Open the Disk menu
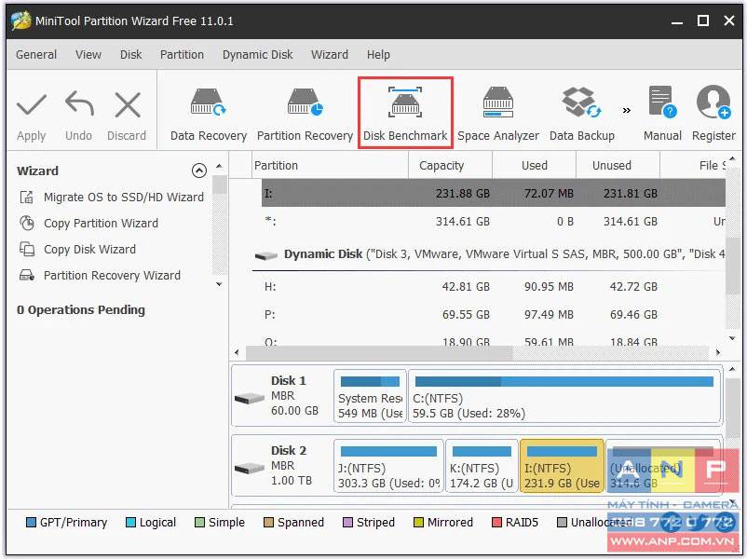The height and width of the screenshot is (560, 747). pyautogui.click(x=131, y=55)
